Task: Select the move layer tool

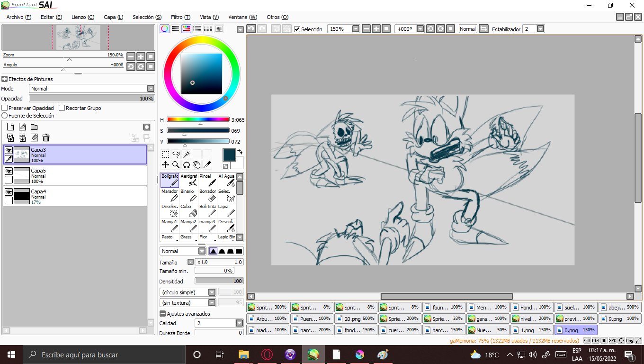Action: tap(165, 164)
